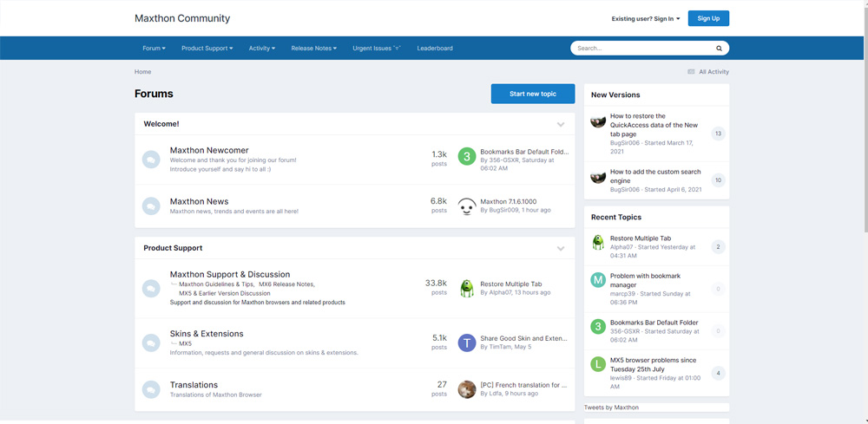Open Alpha07's avatar in Recent Topics
This screenshot has height=424, width=868.
pyautogui.click(x=598, y=243)
